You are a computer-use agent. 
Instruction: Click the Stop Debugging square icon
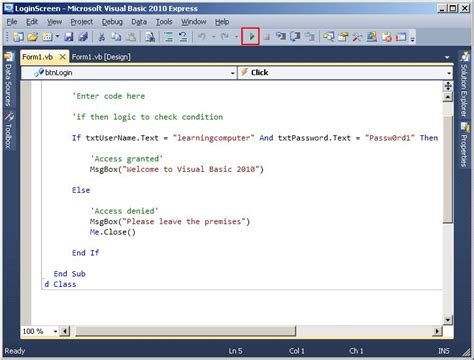click(266, 37)
